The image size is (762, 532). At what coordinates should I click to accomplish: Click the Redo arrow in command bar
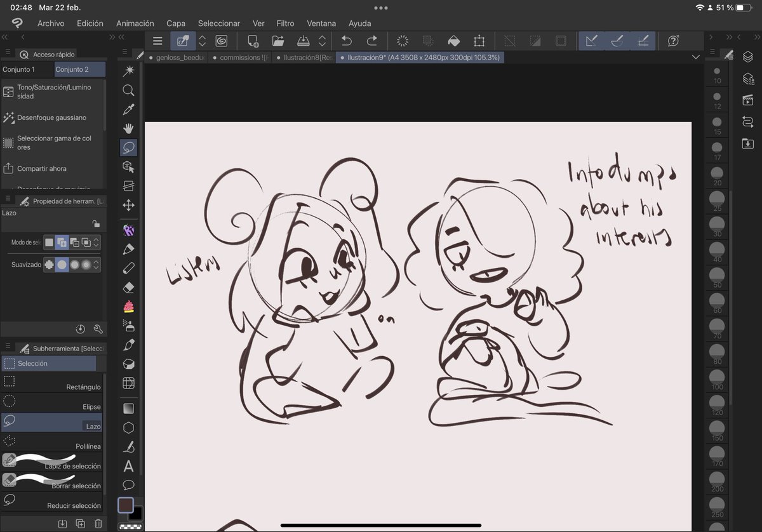click(x=372, y=41)
